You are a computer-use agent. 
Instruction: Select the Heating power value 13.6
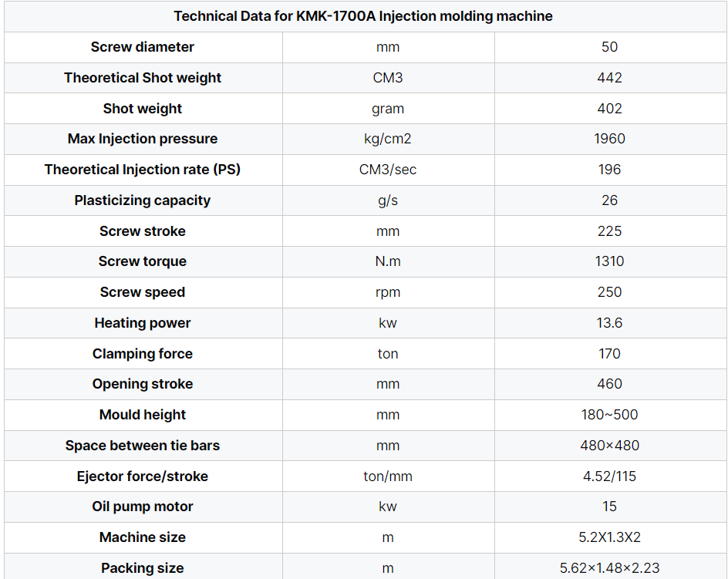(609, 323)
